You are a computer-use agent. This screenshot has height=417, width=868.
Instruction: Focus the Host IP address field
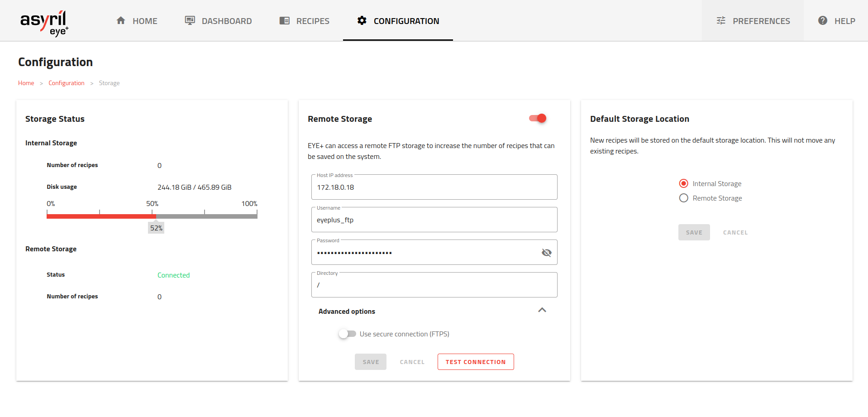(434, 187)
